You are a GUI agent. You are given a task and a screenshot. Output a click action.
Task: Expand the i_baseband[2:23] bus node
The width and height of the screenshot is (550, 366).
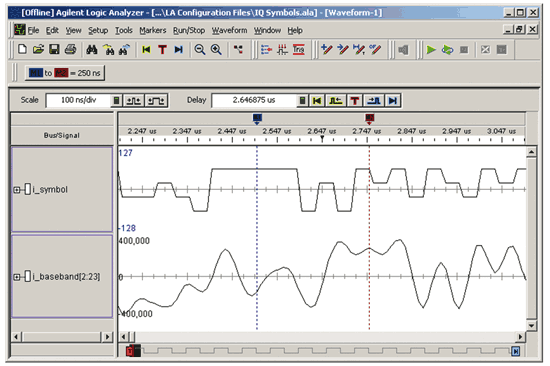16,277
